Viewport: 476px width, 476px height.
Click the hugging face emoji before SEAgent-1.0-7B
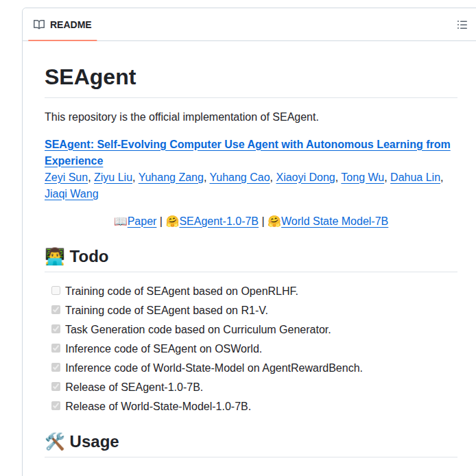coord(172,222)
